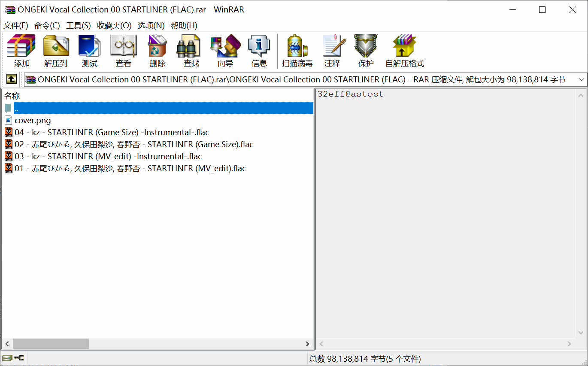The height and width of the screenshot is (366, 588).
Task: Click WinRAR app icon in title bar
Action: click(10, 10)
